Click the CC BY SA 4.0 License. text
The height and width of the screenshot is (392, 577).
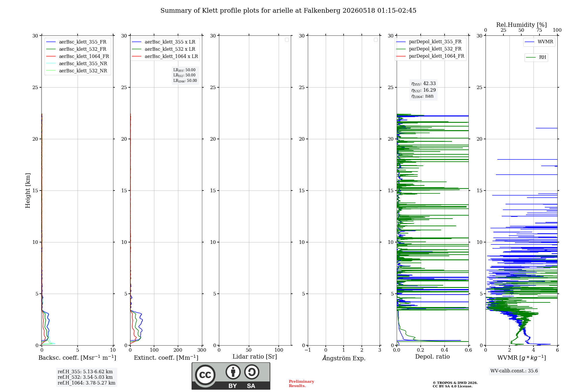click(453, 386)
